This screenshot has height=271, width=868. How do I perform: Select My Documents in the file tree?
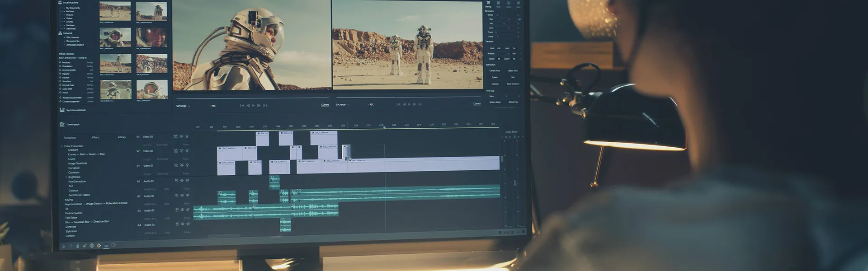click(x=73, y=8)
